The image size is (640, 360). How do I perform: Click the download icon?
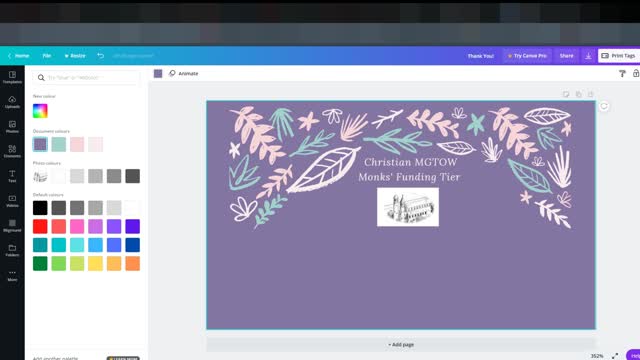(x=588, y=56)
